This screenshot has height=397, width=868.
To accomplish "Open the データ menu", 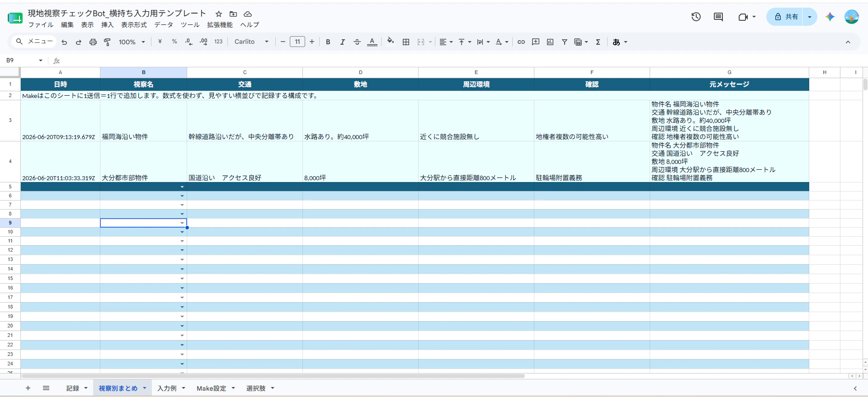I will 164,25.
